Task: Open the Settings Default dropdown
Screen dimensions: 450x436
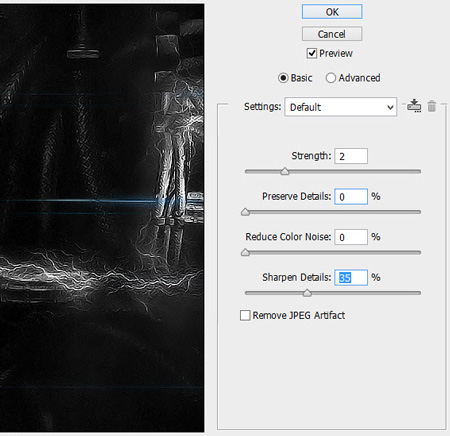Action: tap(341, 107)
